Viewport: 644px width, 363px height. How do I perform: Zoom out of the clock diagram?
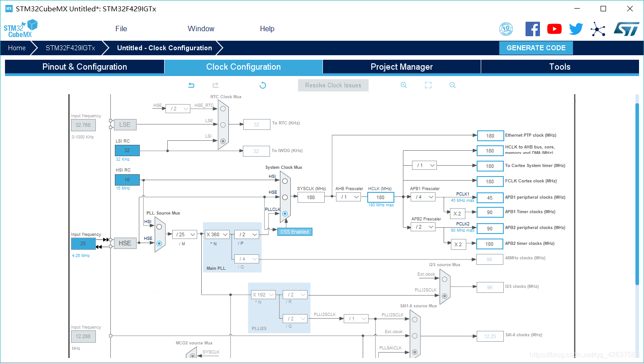(453, 85)
